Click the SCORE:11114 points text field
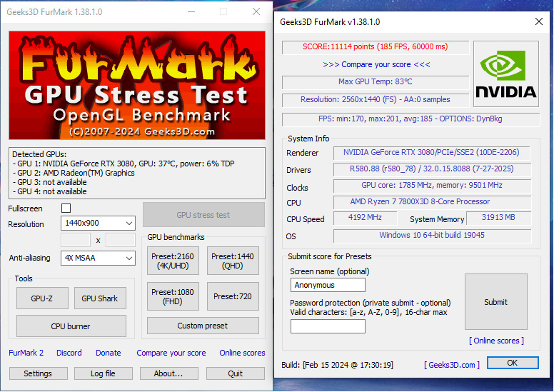The height and width of the screenshot is (392, 554). click(x=376, y=47)
